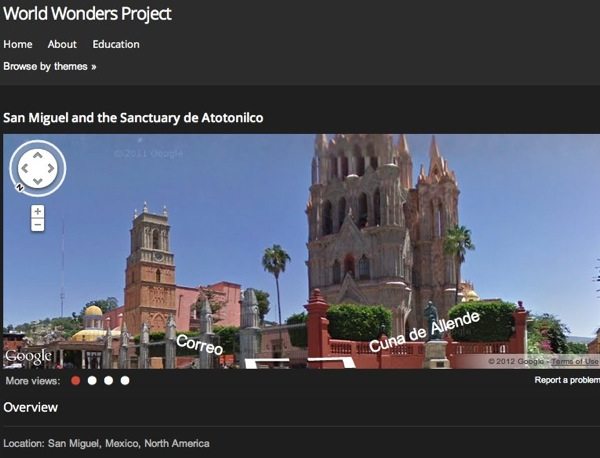Click the Terms of Use link

575,362
